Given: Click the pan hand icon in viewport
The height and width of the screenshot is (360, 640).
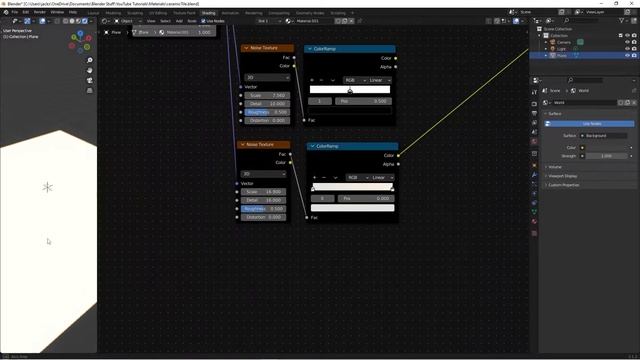Looking at the screenshot, I should pyautogui.click(x=90, y=70).
